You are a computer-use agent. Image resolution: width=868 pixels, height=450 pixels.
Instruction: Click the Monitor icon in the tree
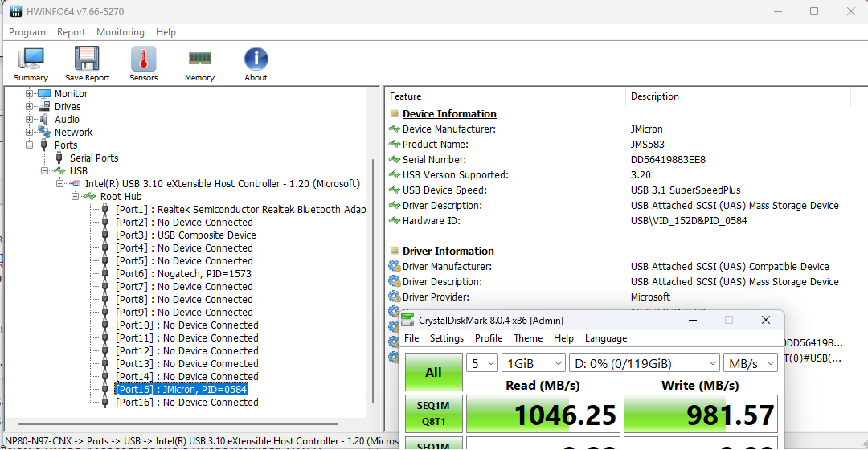point(44,93)
